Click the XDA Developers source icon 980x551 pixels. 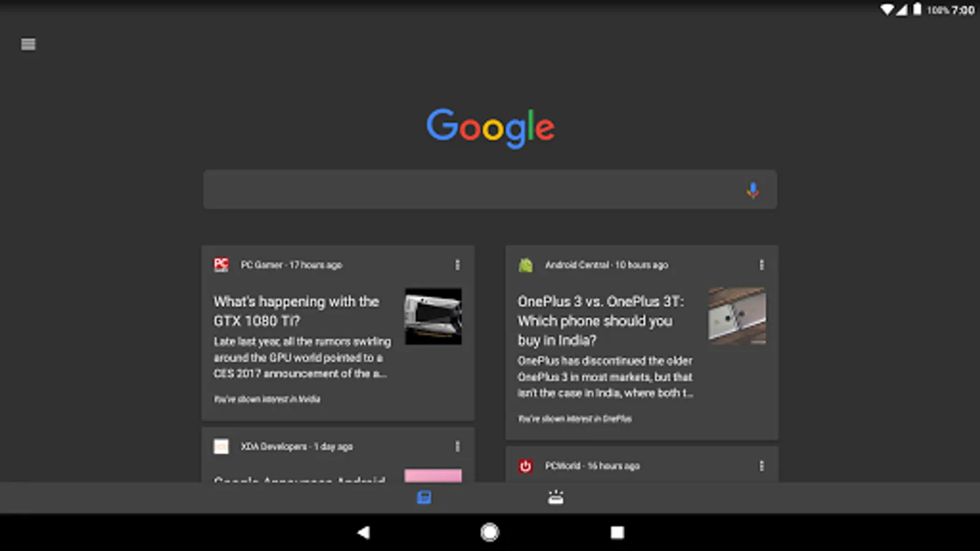click(221, 446)
